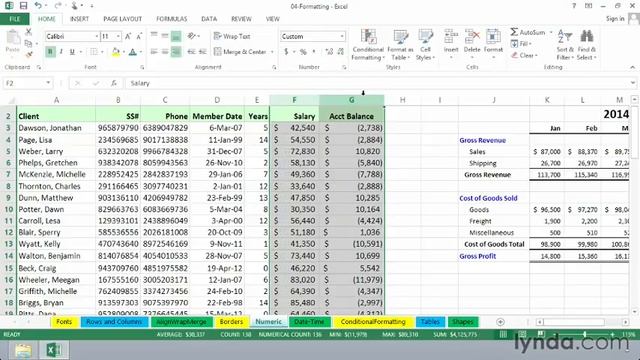This screenshot has width=640, height=360.
Task: Click Insert Function fx icon
Action: pyautogui.click(x=114, y=83)
